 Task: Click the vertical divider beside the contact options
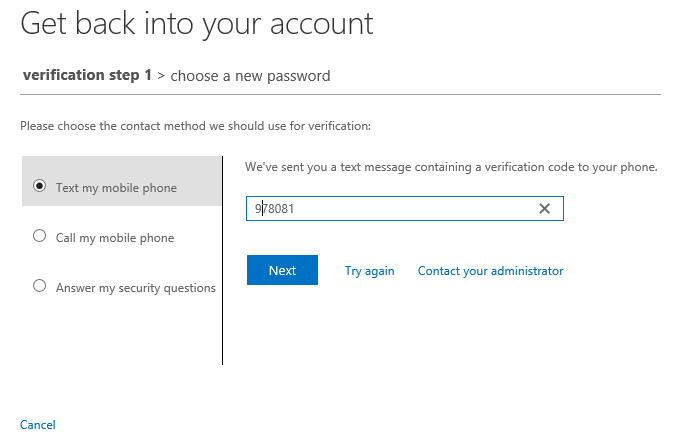(222, 260)
